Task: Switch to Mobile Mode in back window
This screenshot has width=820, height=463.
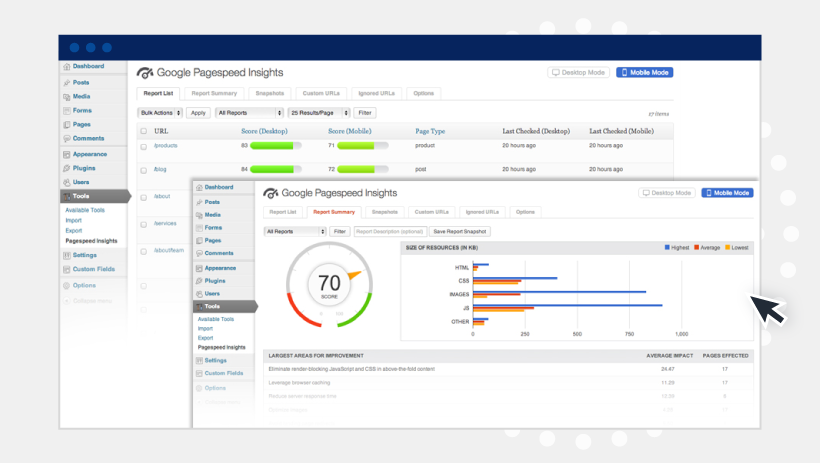Action: [x=644, y=73]
